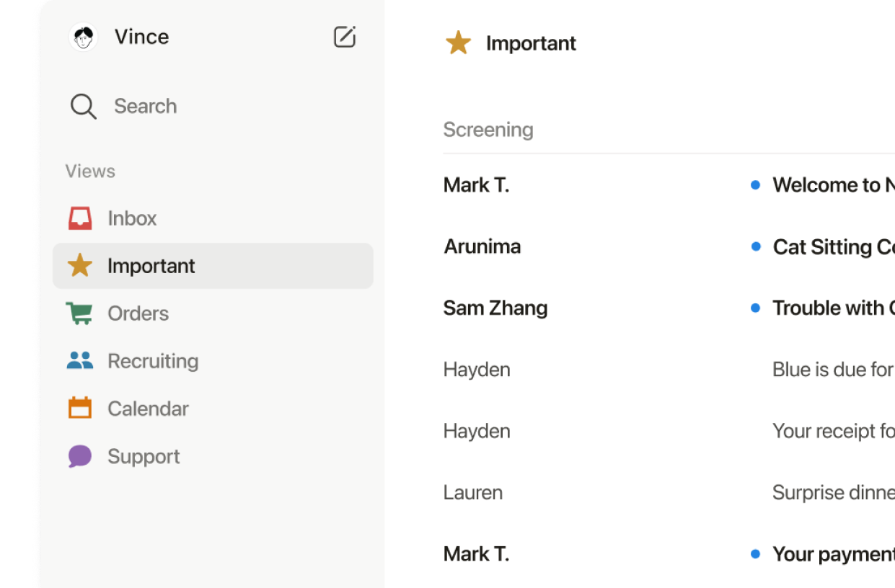Click the green Orders cart icon
Viewport: 895px width, 588px height.
(x=79, y=313)
